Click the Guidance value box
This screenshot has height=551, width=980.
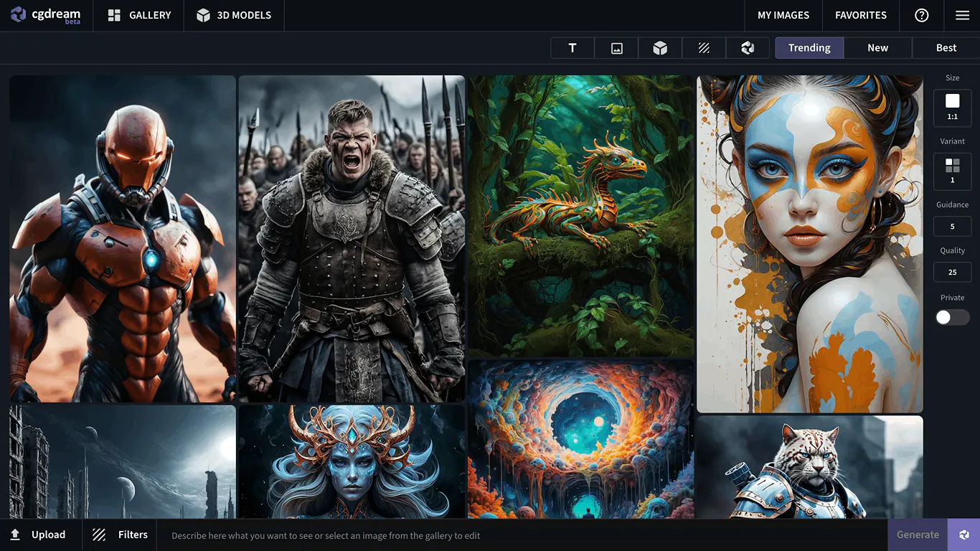tap(952, 226)
